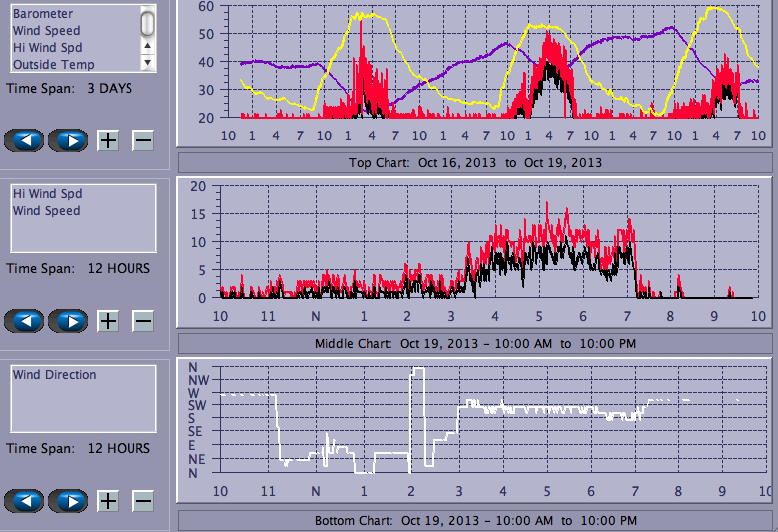778x532 pixels.
Task: Click the top chart's forward arrow button
Action: tap(68, 139)
